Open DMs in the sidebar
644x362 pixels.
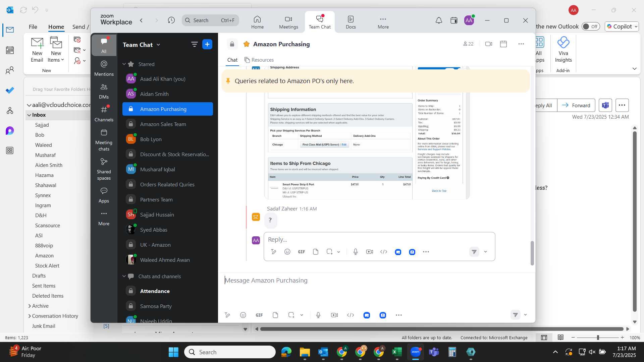click(104, 91)
